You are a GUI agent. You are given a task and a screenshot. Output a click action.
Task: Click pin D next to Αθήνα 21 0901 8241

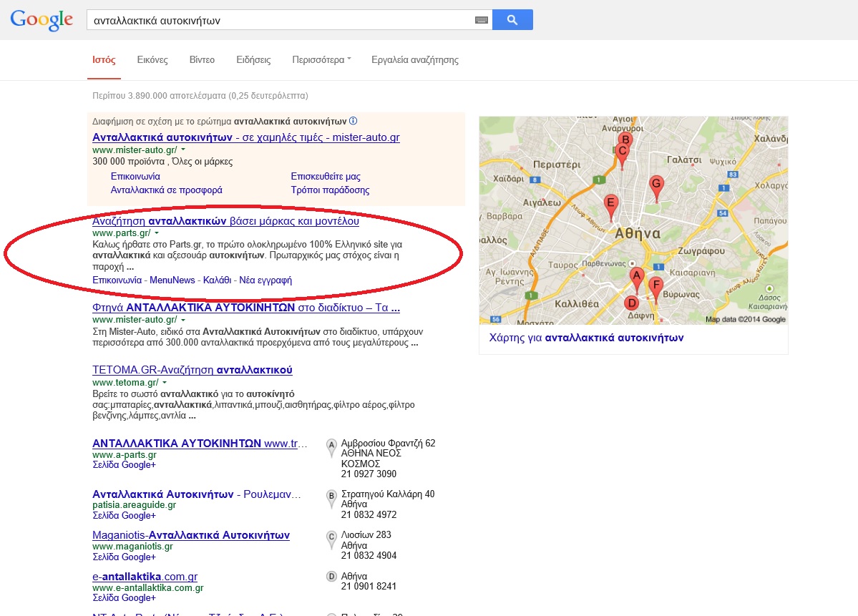point(331,576)
